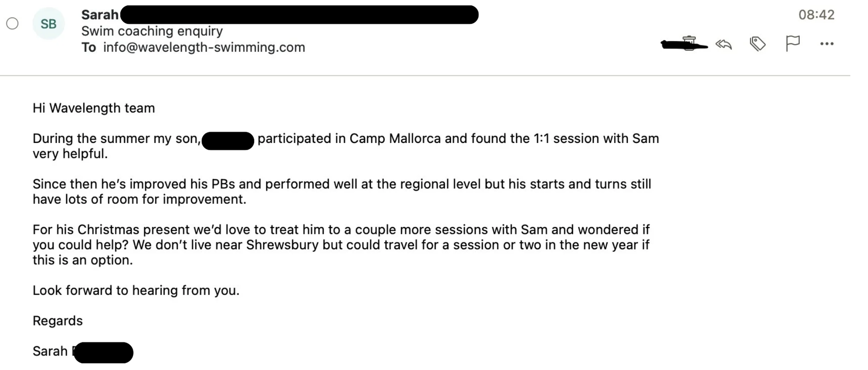The height and width of the screenshot is (370, 868).
Task: Click the info@wavelength-swimming.com recipient address
Action: pos(204,47)
